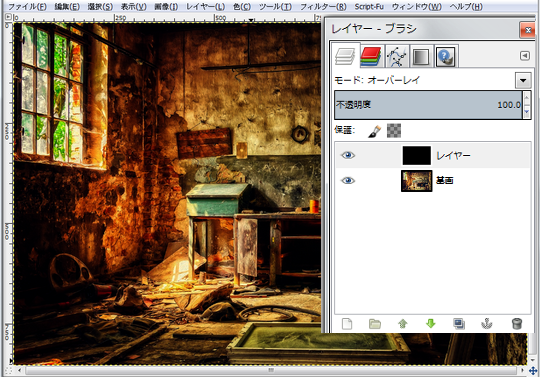540x377 pixels.
Task: Open the Gradients tab icon
Action: [x=421, y=57]
